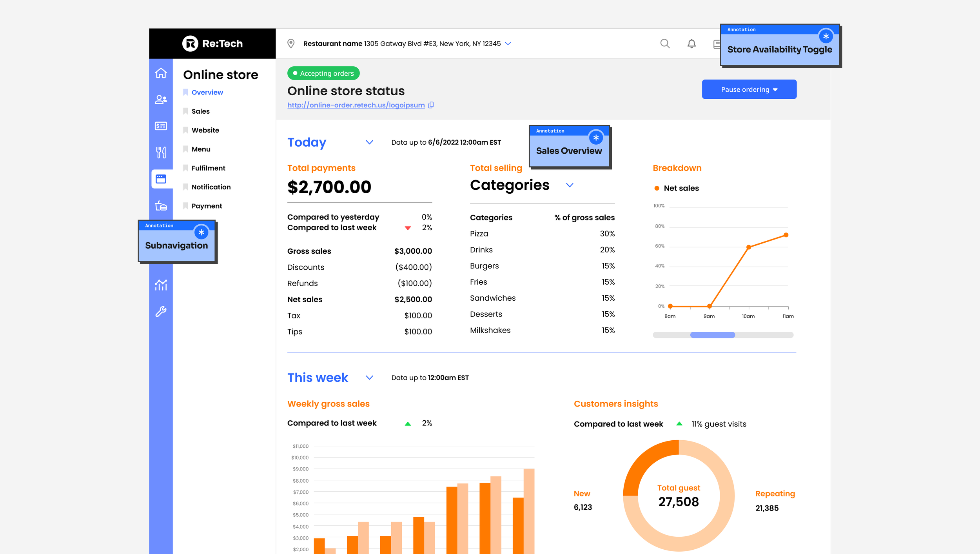Expand the Categories selling dropdown

click(570, 185)
